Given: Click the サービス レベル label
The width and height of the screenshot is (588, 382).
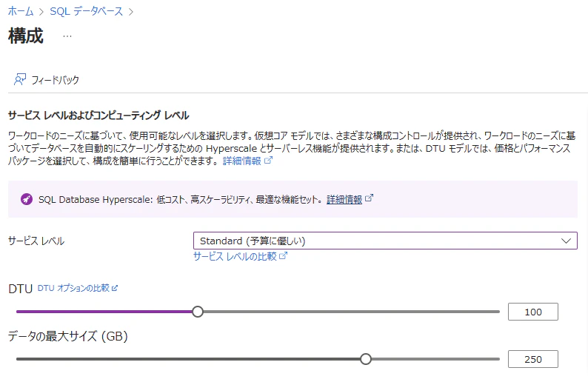Looking at the screenshot, I should 36,241.
